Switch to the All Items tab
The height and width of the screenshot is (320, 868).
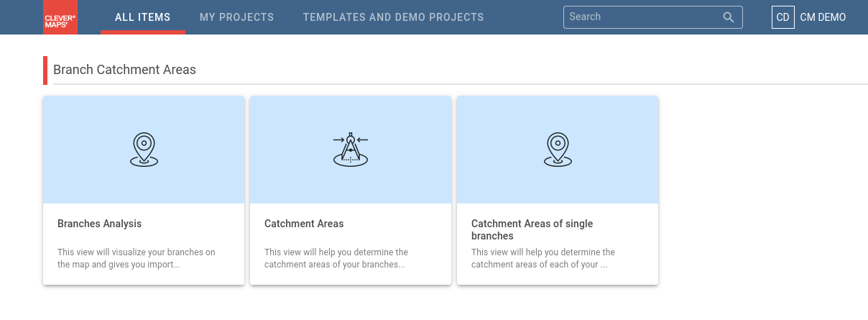point(143,17)
